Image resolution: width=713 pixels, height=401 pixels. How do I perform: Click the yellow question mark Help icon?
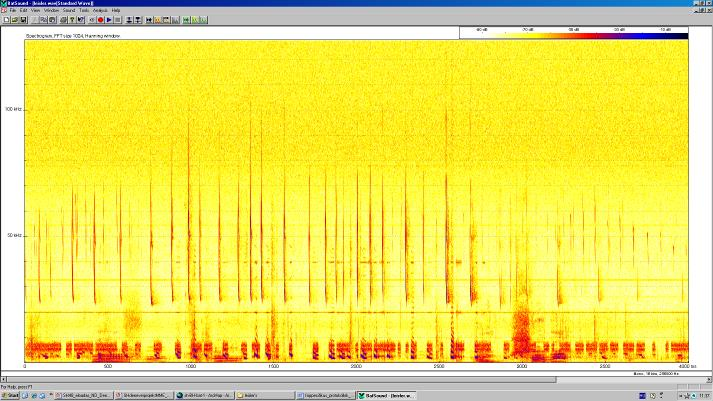pos(72,20)
